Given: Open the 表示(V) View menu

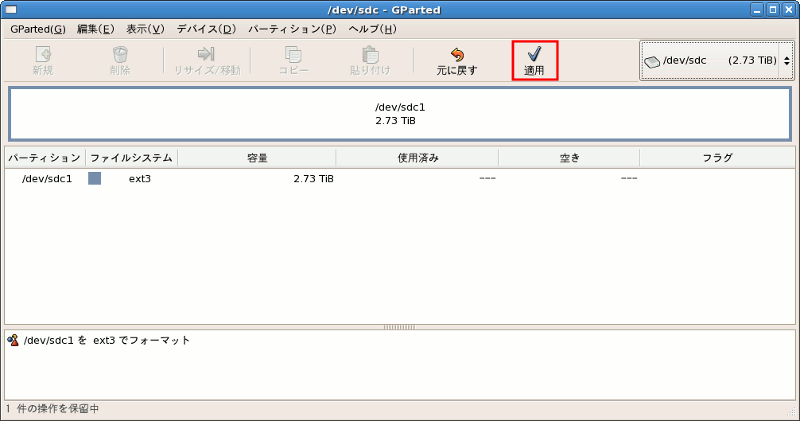Looking at the screenshot, I should pyautogui.click(x=145, y=28).
